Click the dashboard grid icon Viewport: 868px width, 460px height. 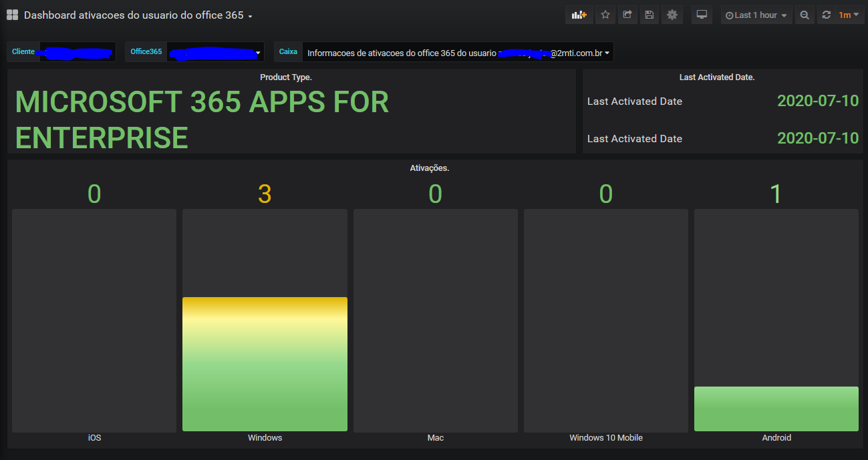tap(12, 15)
